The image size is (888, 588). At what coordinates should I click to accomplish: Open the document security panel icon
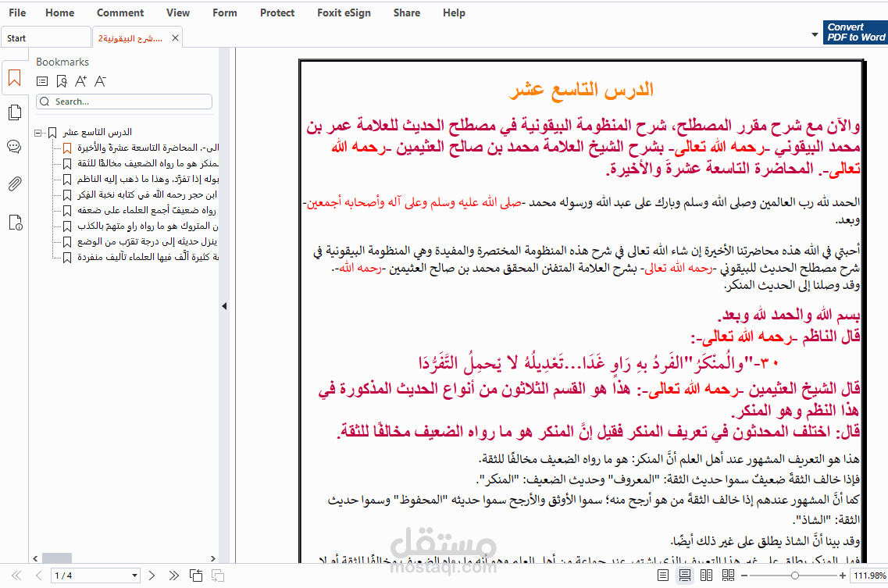pyautogui.click(x=16, y=223)
